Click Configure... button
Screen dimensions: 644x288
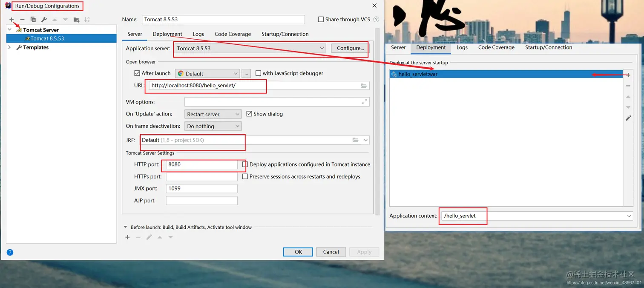[350, 48]
